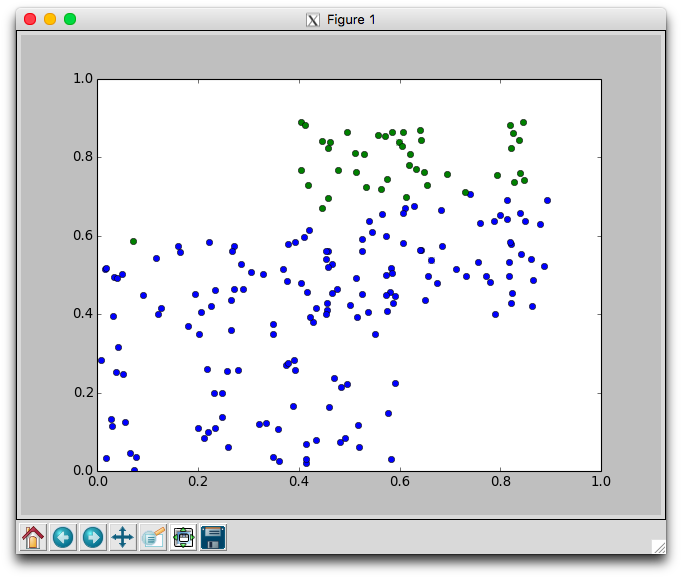Click x-axis label '0.8'

[x=501, y=481]
